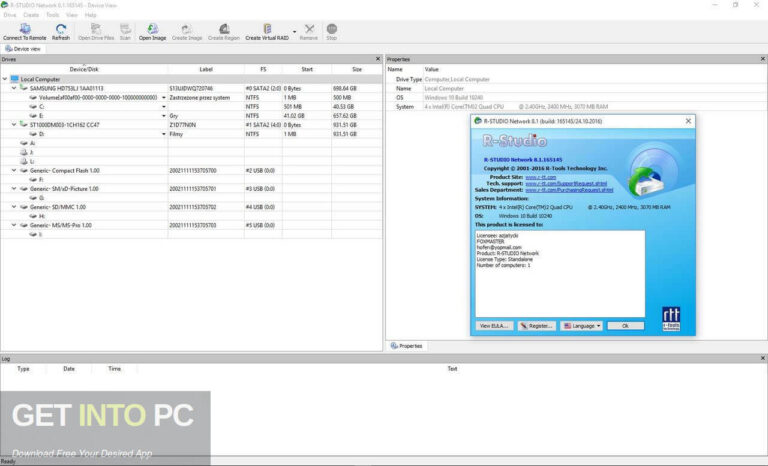This screenshot has width=768, height=466.
Task: Click the Open Drive Files toolbar icon
Action: pos(96,29)
